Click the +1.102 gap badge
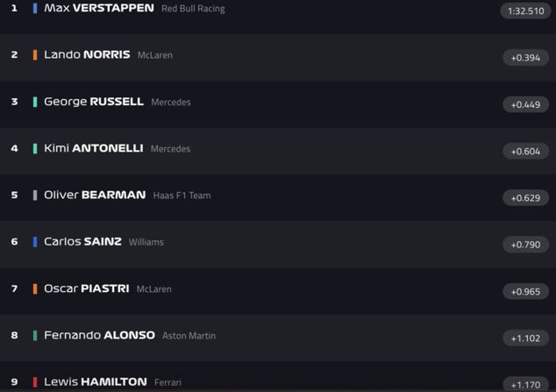The width and height of the screenshot is (556, 392). (525, 338)
